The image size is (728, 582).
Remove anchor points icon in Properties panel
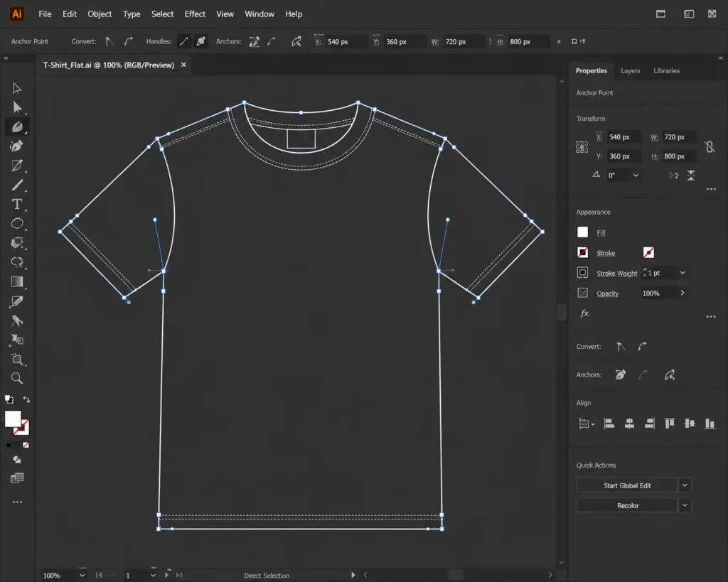click(621, 374)
